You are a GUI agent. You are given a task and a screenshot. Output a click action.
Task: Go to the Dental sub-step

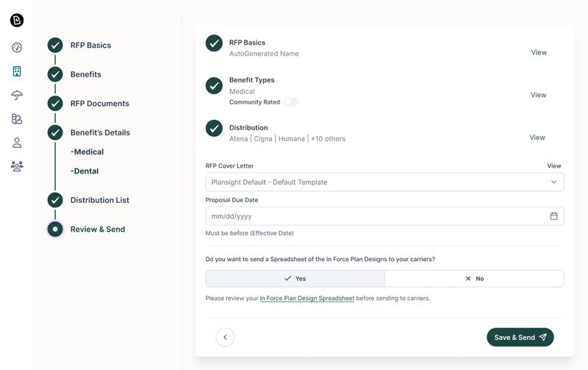coord(85,171)
